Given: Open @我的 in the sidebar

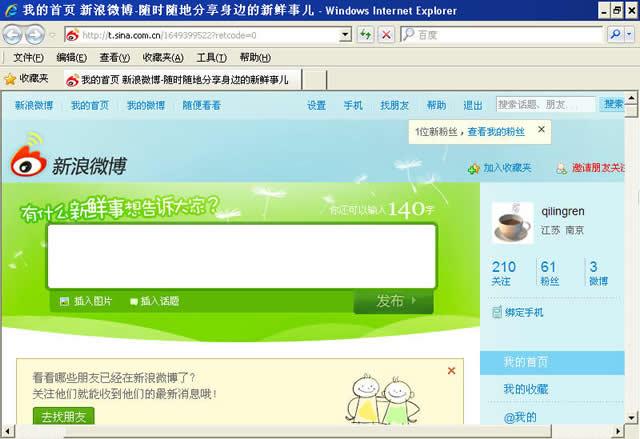Looking at the screenshot, I should click(520, 417).
